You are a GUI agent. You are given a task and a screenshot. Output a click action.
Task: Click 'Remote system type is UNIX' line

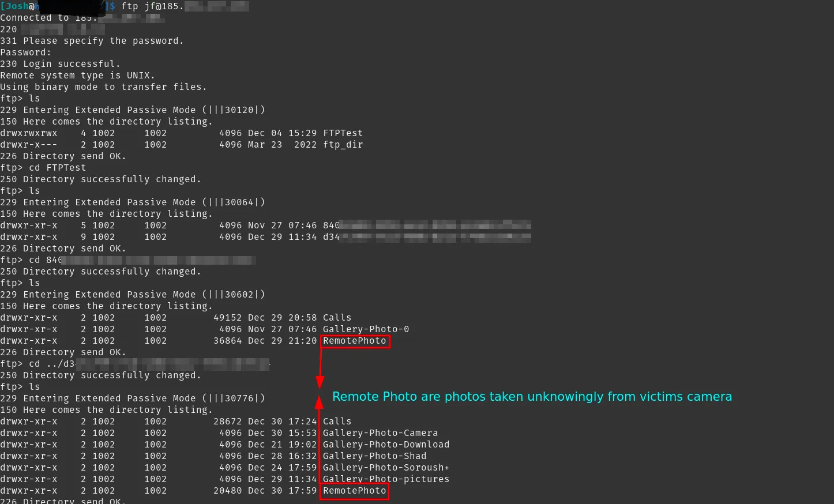point(77,76)
